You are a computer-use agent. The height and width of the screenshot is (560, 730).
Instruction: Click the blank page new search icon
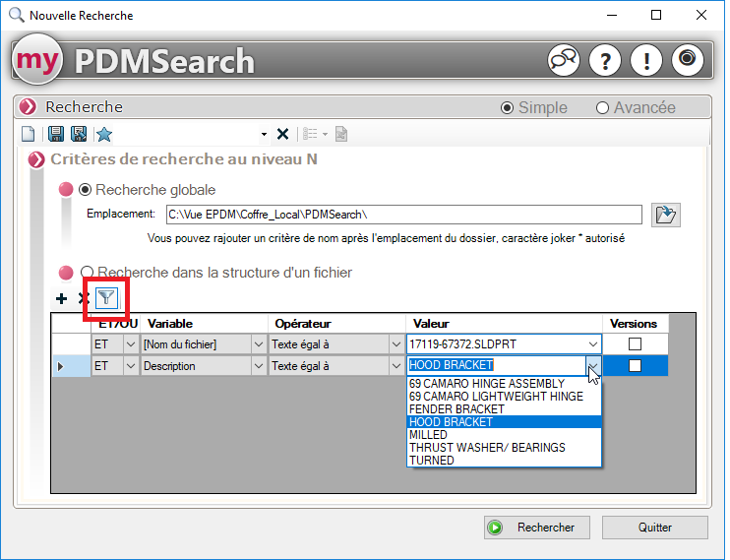click(x=29, y=134)
